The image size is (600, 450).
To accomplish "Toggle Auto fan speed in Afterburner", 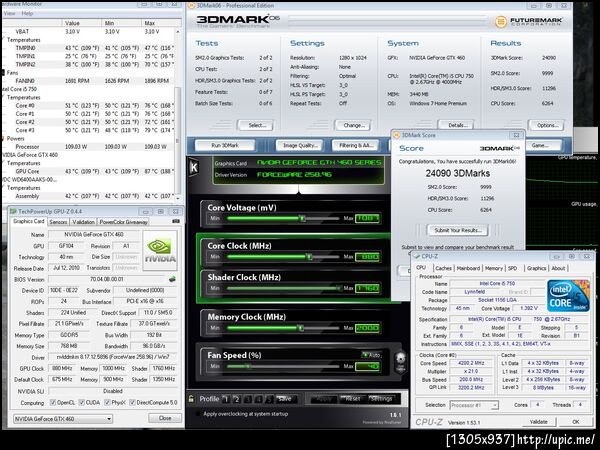I will (371, 355).
